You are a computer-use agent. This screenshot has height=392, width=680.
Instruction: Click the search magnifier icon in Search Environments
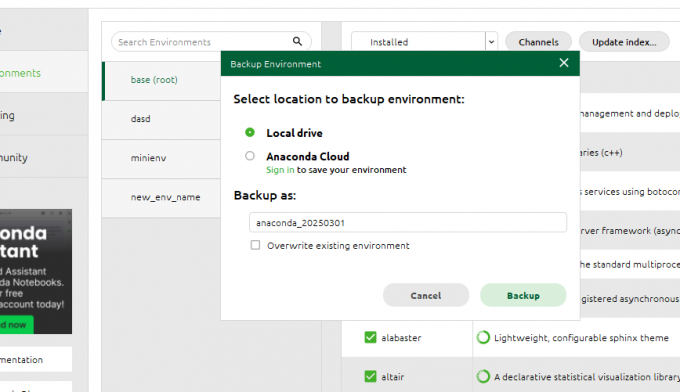pos(297,41)
